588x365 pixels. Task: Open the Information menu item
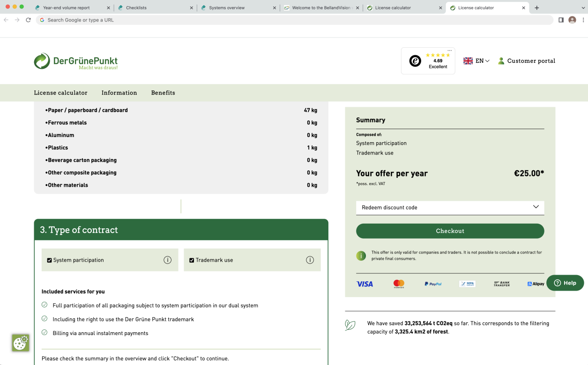pyautogui.click(x=119, y=93)
